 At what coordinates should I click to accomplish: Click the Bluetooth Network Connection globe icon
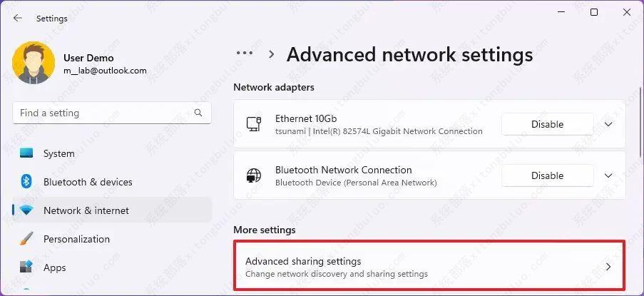253,175
